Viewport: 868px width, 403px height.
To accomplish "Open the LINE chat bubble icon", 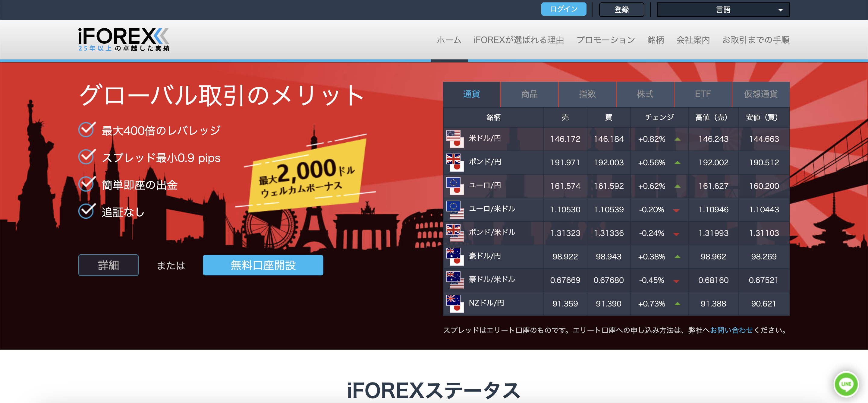I will [x=846, y=384].
